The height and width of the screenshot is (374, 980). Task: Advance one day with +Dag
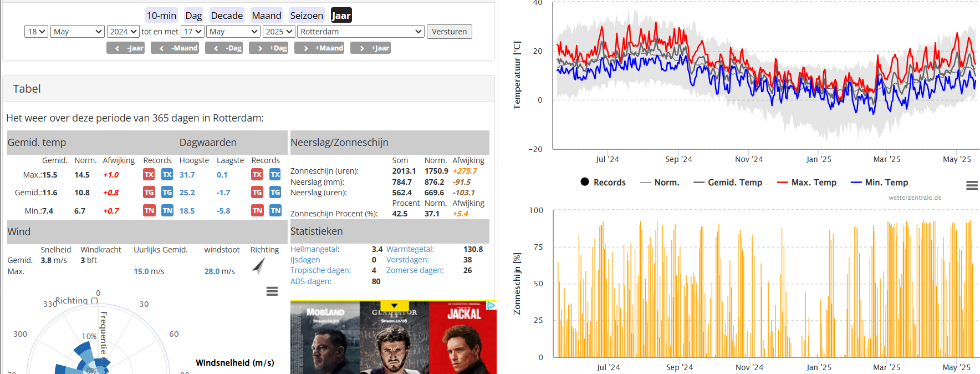(269, 48)
